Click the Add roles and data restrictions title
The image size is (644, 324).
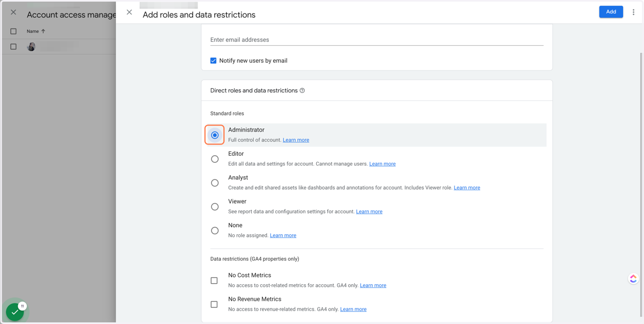click(199, 15)
